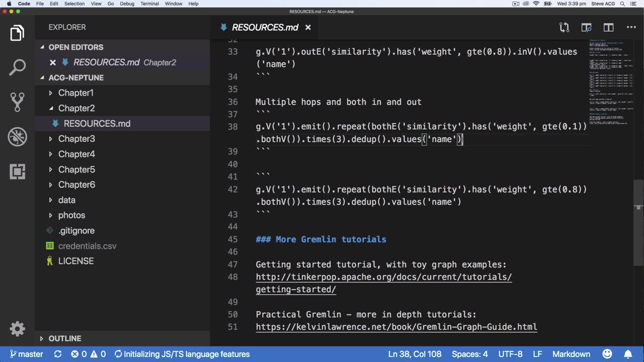Open the markdown preview to the side
The width and height of the screenshot is (644, 362).
click(x=586, y=28)
